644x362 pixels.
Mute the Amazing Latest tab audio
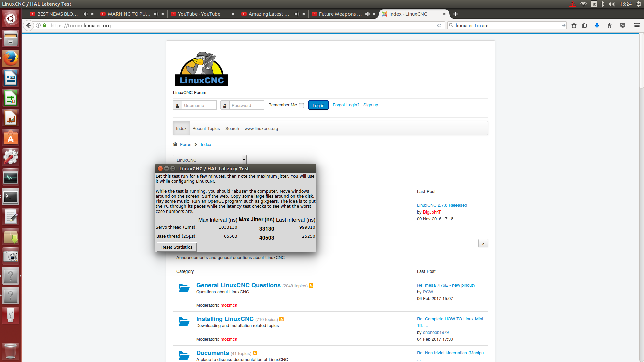(297, 14)
